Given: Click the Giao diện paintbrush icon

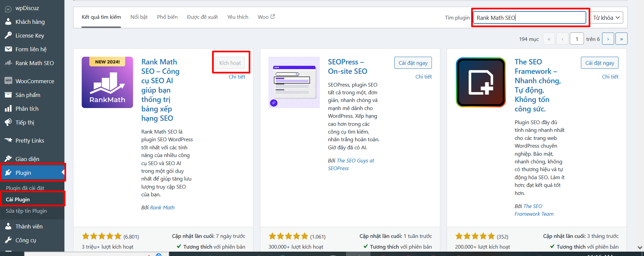Looking at the screenshot, I should [8, 159].
